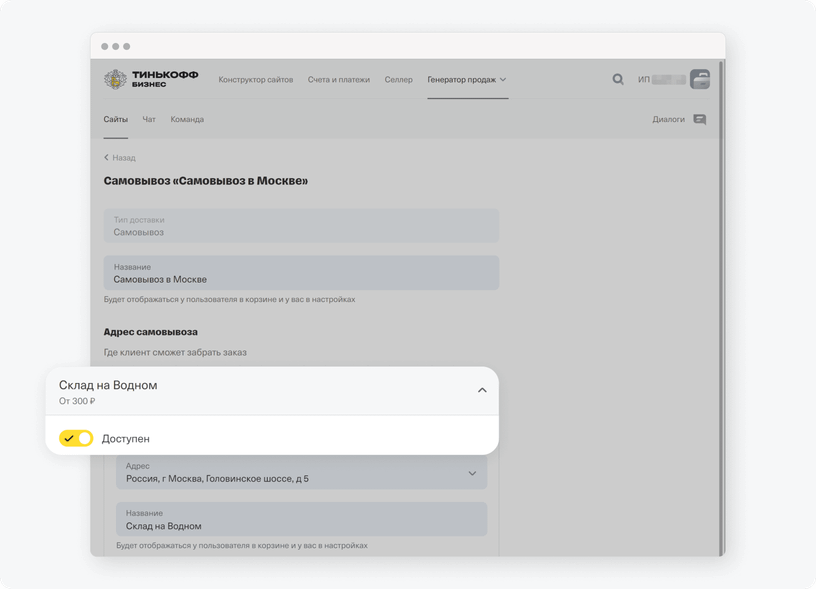816x589 pixels.
Task: Open the Диалоги link
Action: [669, 119]
